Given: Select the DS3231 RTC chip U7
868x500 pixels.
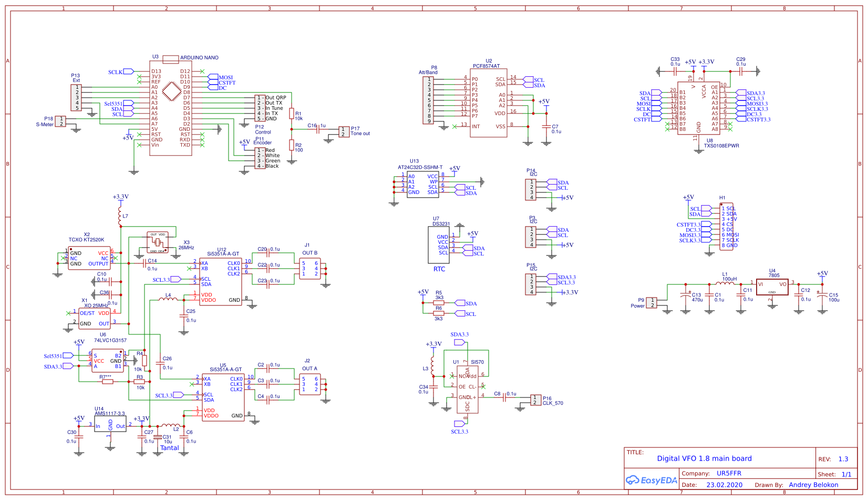Looking at the screenshot, I should tap(439, 244).
